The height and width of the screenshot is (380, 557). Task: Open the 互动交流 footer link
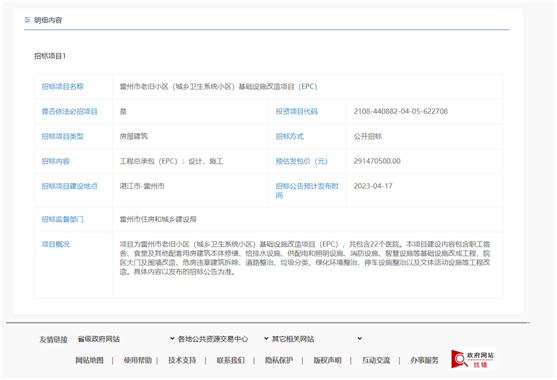click(x=376, y=360)
